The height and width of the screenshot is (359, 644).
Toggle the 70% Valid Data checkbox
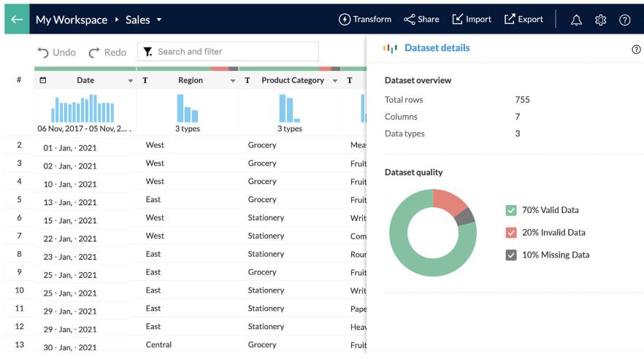point(511,210)
